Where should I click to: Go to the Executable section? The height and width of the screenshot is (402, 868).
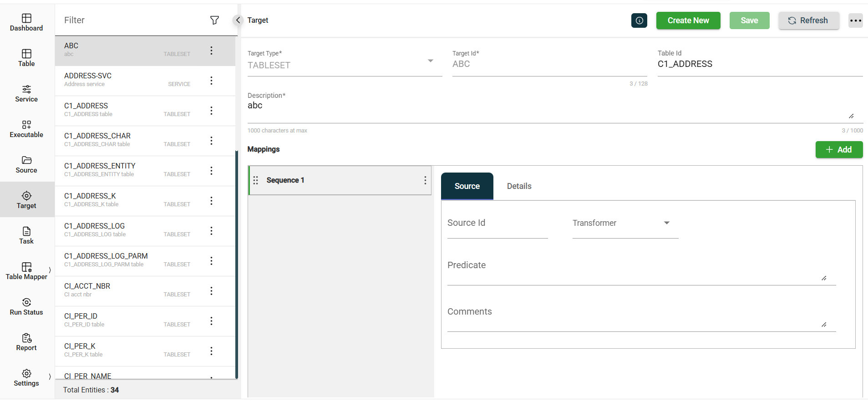coord(26,129)
